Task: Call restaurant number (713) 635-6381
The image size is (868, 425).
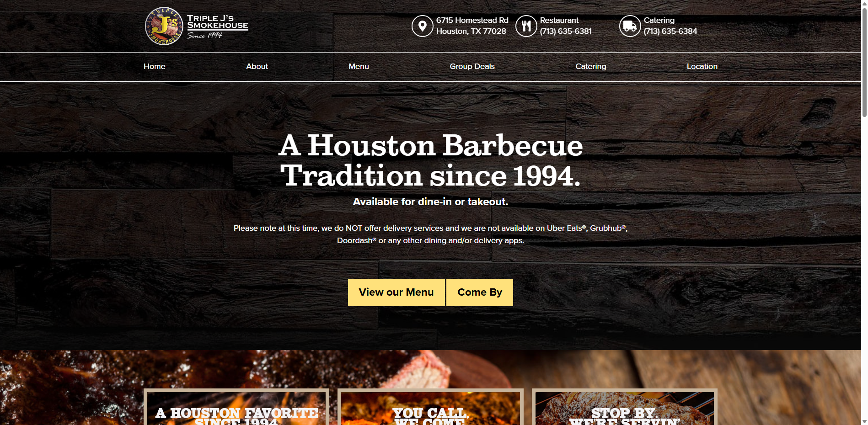Action: pyautogui.click(x=566, y=32)
